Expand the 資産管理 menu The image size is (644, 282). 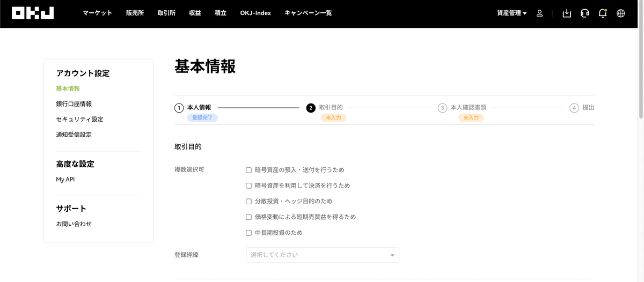click(512, 13)
